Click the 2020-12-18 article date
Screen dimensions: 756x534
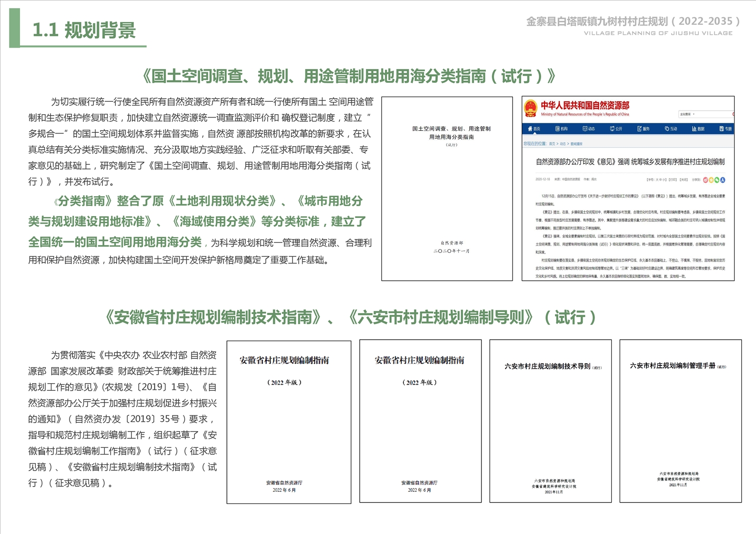(543, 179)
